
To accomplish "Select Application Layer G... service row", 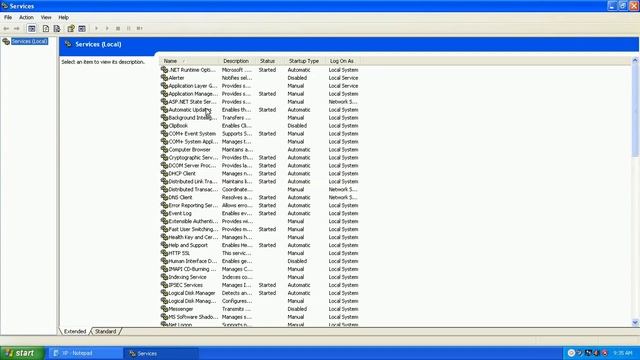I will (260, 86).
